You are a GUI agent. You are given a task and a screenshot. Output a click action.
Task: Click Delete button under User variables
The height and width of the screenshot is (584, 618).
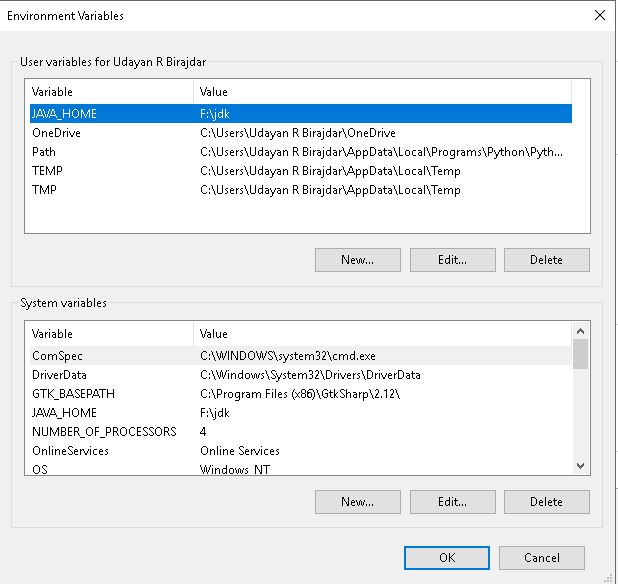(547, 260)
